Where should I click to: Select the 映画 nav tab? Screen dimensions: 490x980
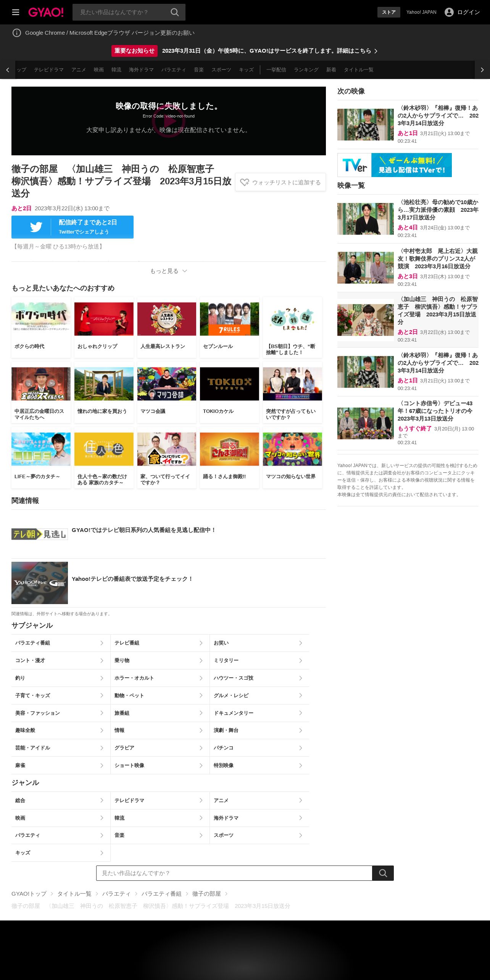(99, 70)
